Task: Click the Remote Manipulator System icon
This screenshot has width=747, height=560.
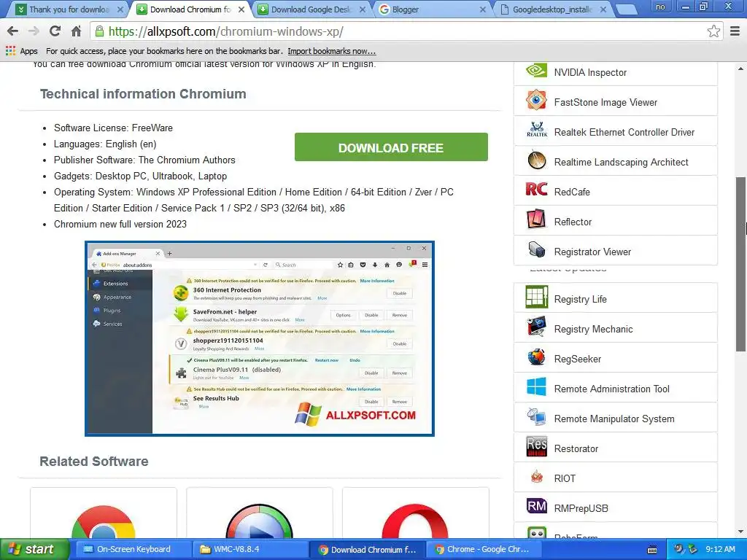Action: (x=536, y=416)
